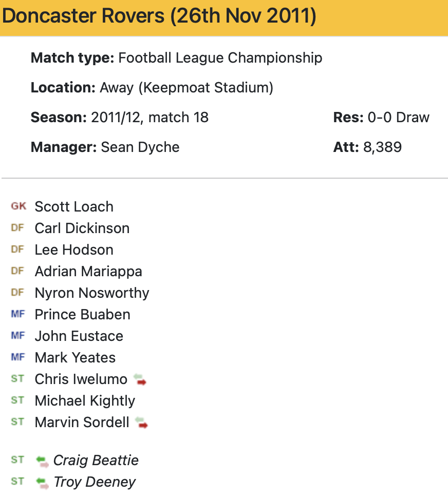Viewport: 448px width, 497px height.
Task: Open Mark Yeates player entry
Action: coord(75,358)
